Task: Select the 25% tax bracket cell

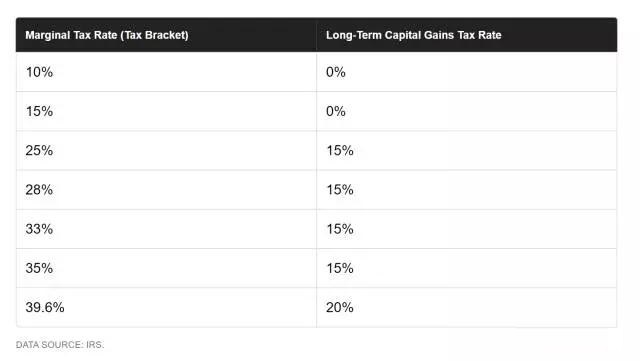Action: pos(166,150)
